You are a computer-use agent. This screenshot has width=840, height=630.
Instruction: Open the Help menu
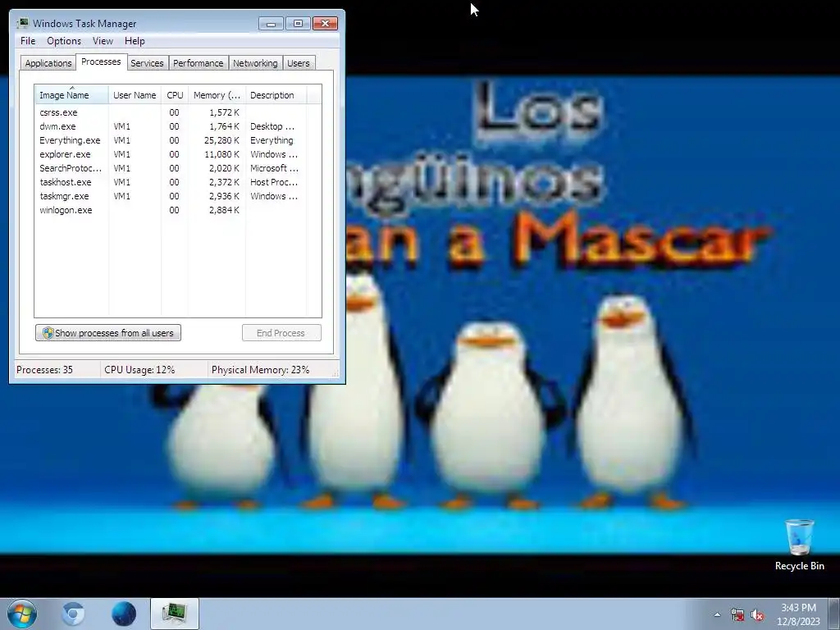click(135, 41)
